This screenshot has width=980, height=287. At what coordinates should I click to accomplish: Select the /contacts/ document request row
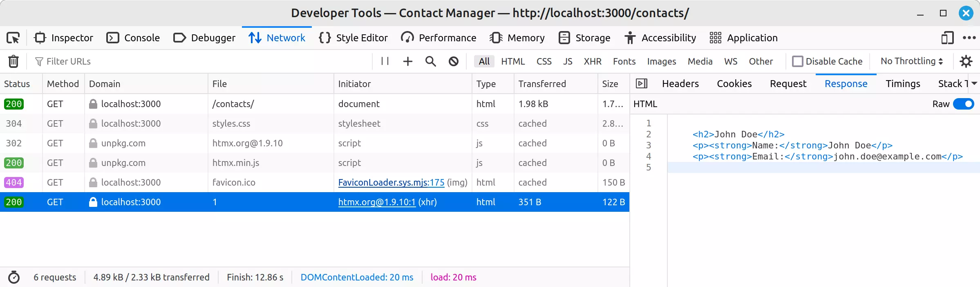click(x=315, y=104)
